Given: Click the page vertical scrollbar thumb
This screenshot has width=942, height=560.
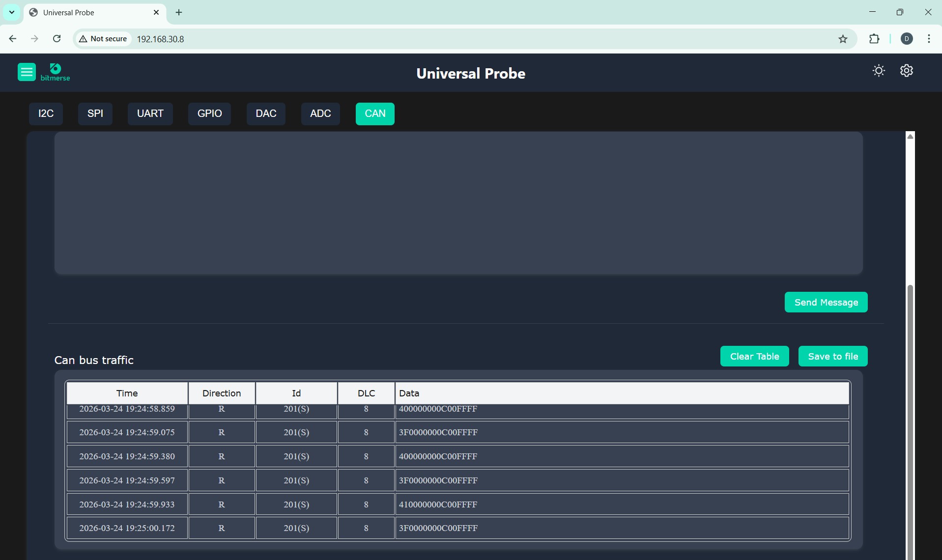Looking at the screenshot, I should pos(910,418).
